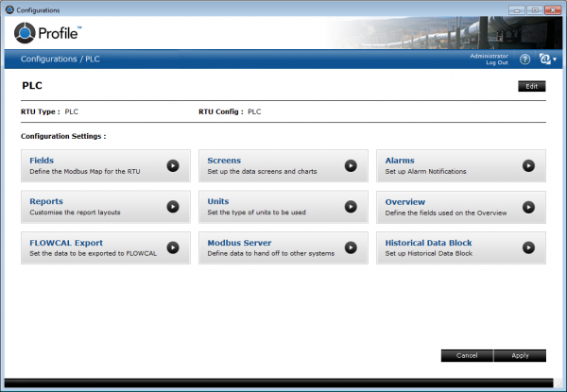This screenshot has width=567, height=392.
Task: Maximize the Configurations window
Action: [x=535, y=10]
